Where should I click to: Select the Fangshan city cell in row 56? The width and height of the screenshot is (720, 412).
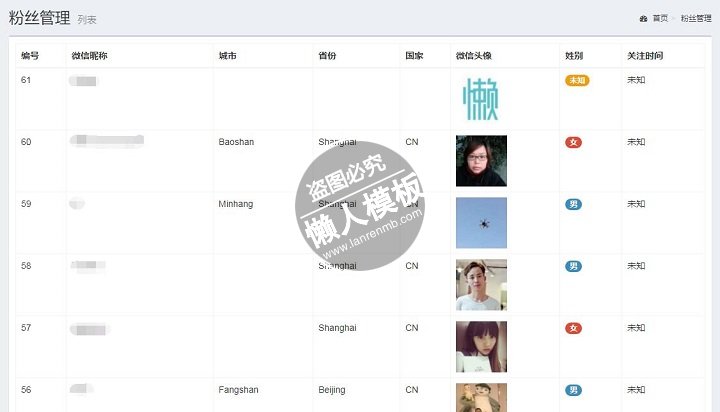click(x=238, y=390)
